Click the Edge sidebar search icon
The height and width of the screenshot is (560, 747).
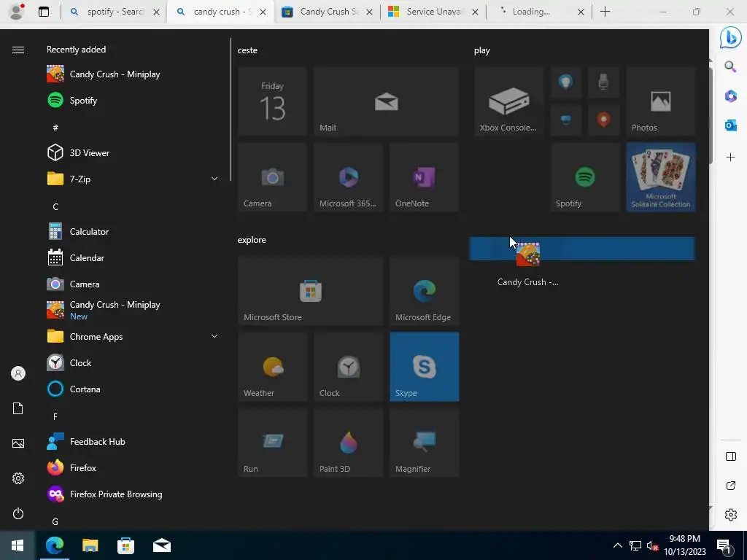pos(730,66)
